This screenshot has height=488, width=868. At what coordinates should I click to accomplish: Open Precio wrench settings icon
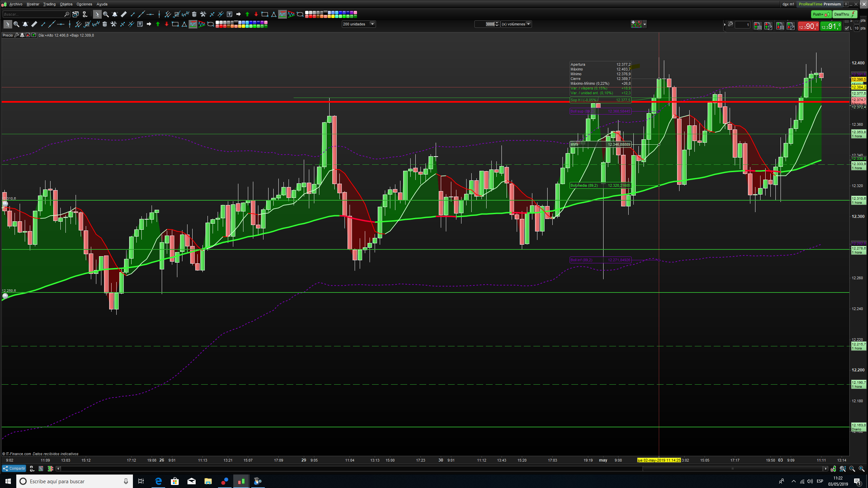16,35
